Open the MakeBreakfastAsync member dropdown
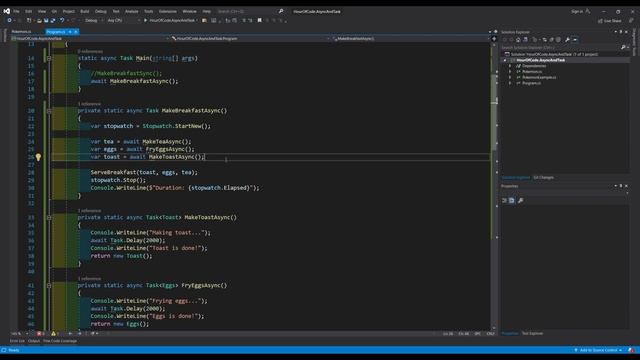Screen dimensions: 640x360 point(411,39)
